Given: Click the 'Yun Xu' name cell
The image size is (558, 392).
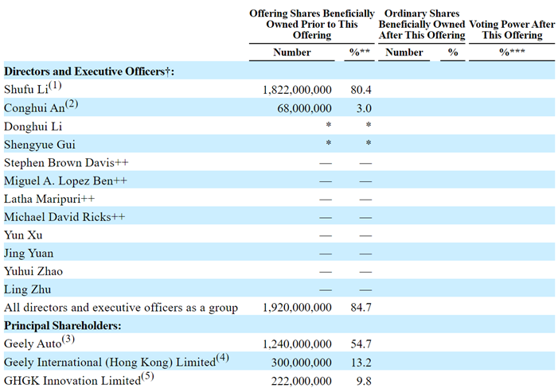Looking at the screenshot, I should coord(23,235).
